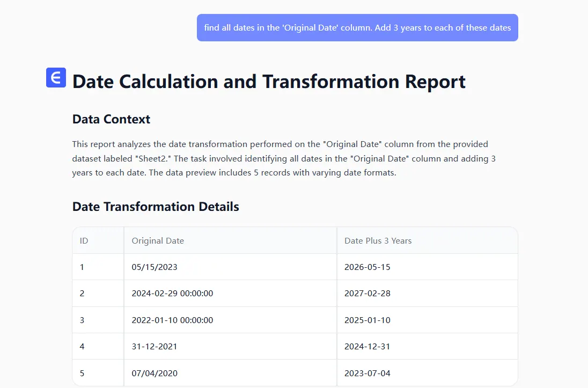Click the cell '2024-02-29 00:00:00'

[x=172, y=294]
